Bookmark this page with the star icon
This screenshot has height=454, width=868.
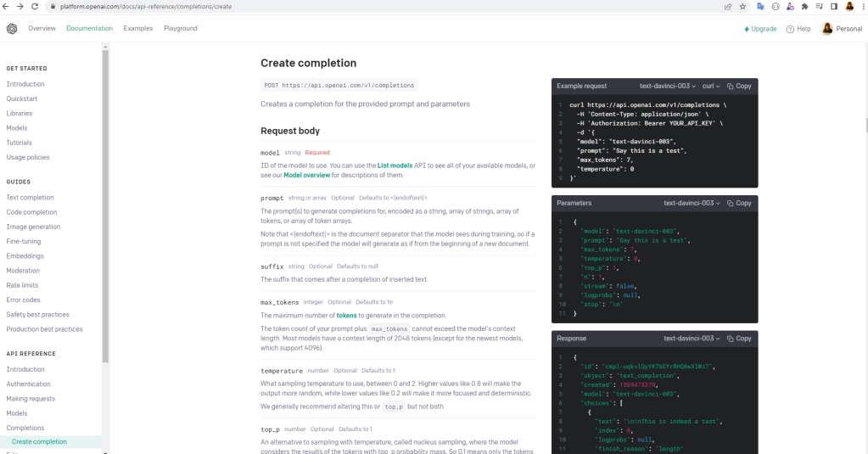point(743,6)
